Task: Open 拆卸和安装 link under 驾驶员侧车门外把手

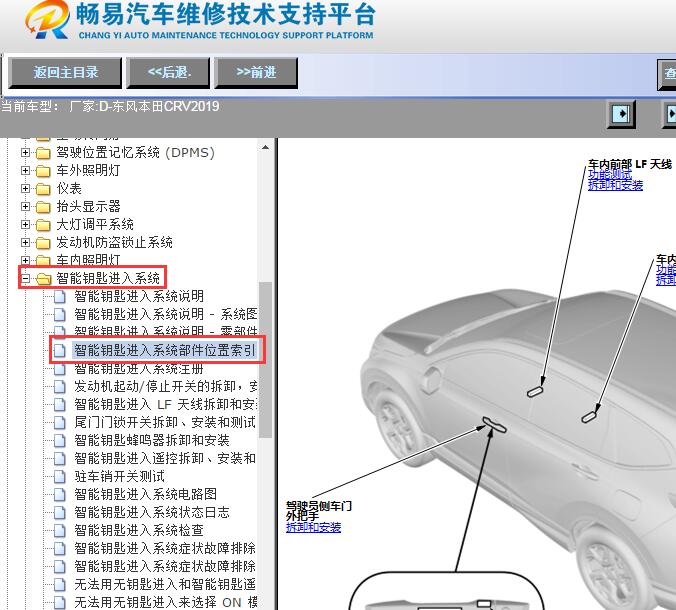Action: pyautogui.click(x=313, y=527)
